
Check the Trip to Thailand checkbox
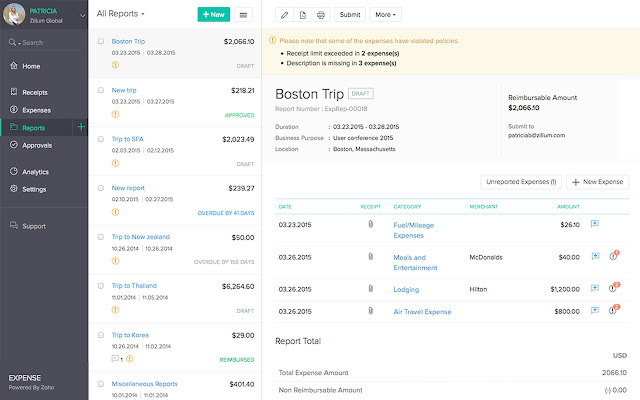[x=101, y=286]
